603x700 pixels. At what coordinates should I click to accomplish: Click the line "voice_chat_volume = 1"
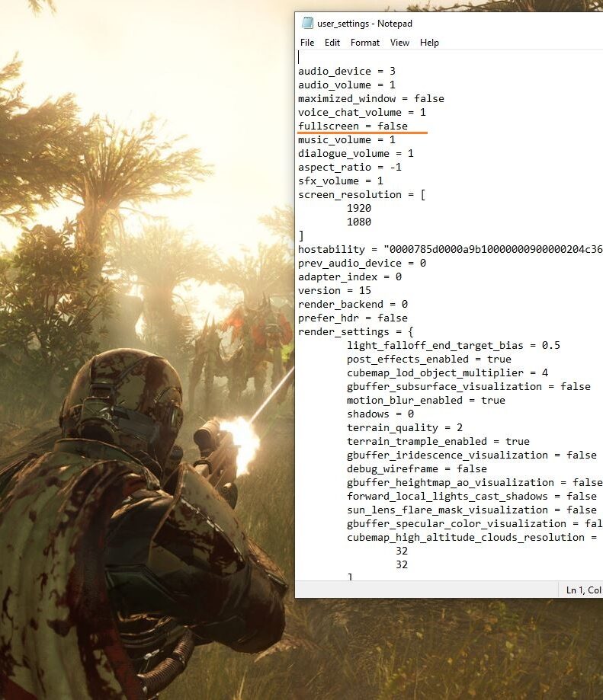pos(362,113)
